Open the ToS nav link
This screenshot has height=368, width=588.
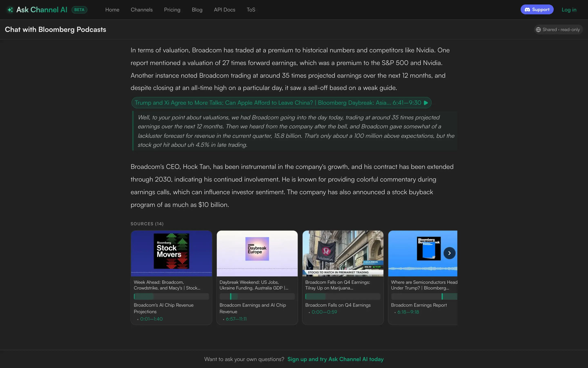pyautogui.click(x=251, y=10)
